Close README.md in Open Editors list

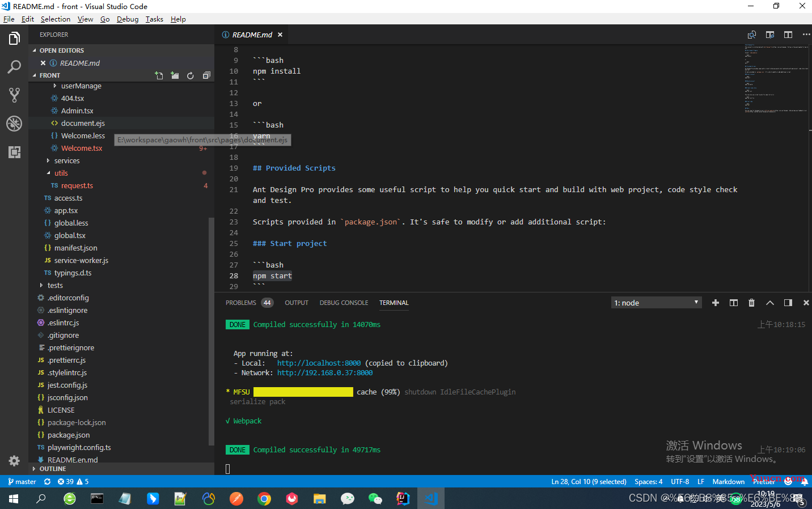click(x=43, y=63)
